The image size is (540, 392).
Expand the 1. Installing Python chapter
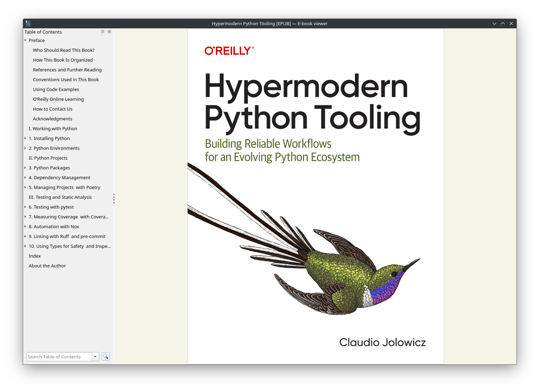(25, 139)
